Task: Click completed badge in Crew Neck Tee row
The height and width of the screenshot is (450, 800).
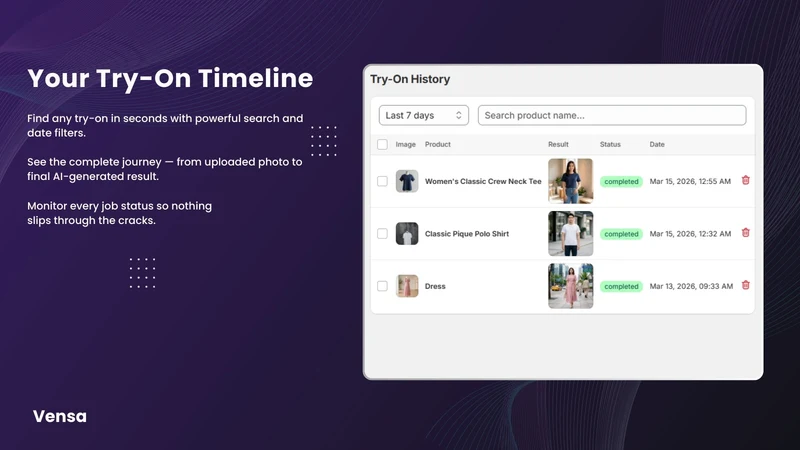Action: [x=621, y=182]
